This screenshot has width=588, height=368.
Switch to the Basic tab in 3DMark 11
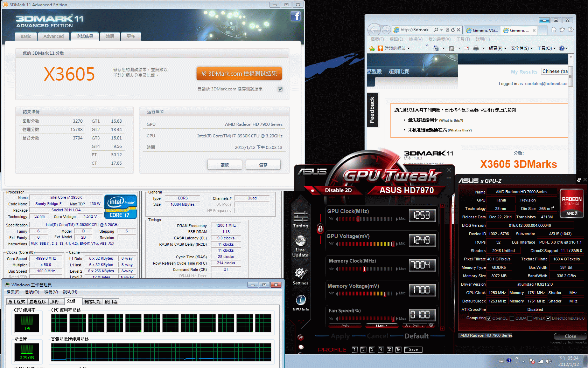click(26, 36)
